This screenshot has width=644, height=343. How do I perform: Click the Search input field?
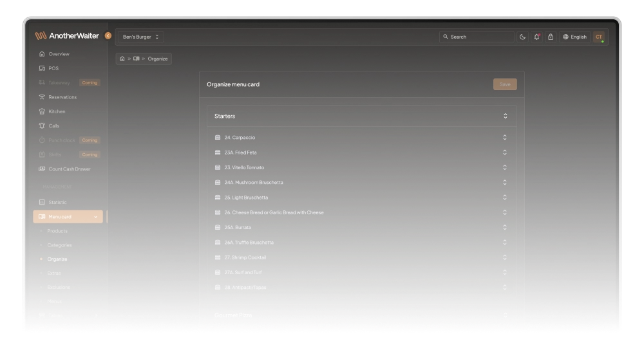[x=477, y=37]
